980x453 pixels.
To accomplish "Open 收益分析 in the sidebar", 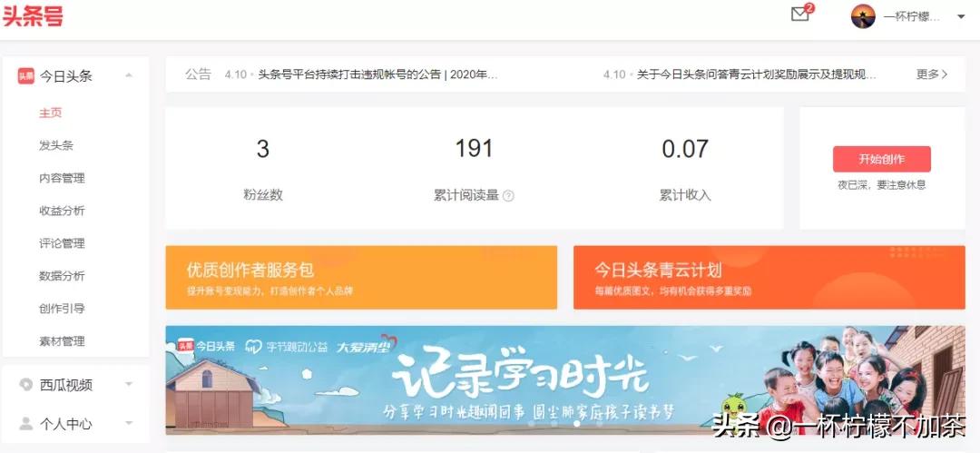I will (x=62, y=211).
